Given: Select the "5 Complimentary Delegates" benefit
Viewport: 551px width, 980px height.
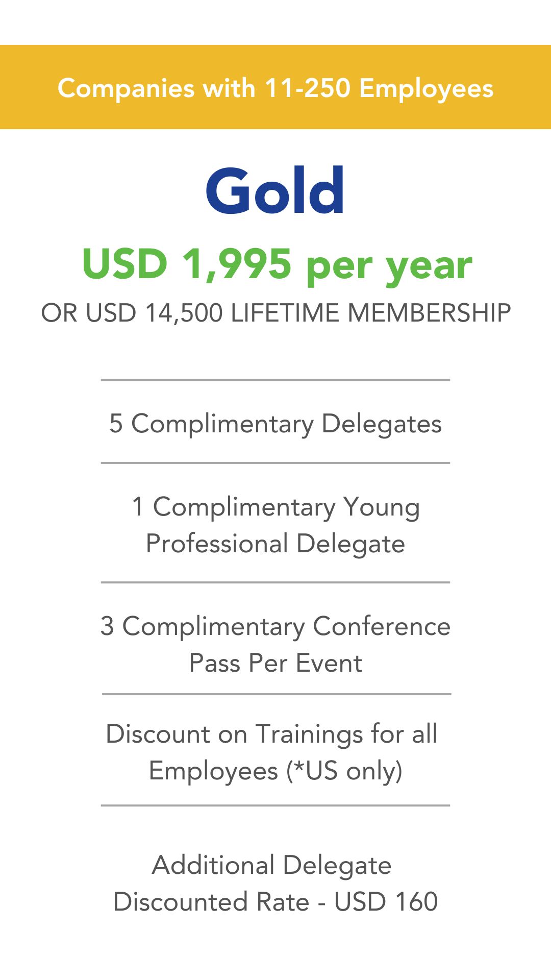Looking at the screenshot, I should (x=275, y=424).
